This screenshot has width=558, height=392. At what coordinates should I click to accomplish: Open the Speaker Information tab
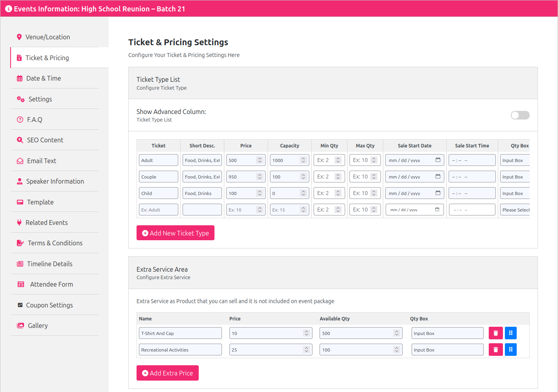(x=55, y=181)
